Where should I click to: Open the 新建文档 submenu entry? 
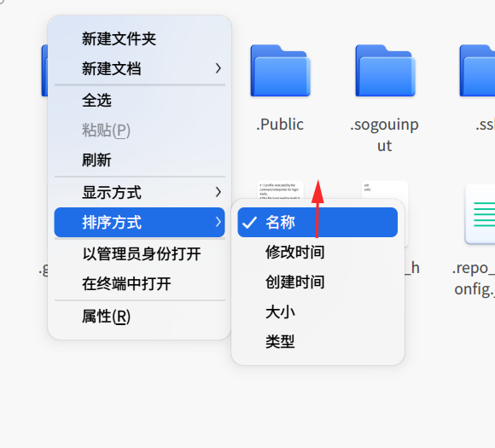[139, 68]
